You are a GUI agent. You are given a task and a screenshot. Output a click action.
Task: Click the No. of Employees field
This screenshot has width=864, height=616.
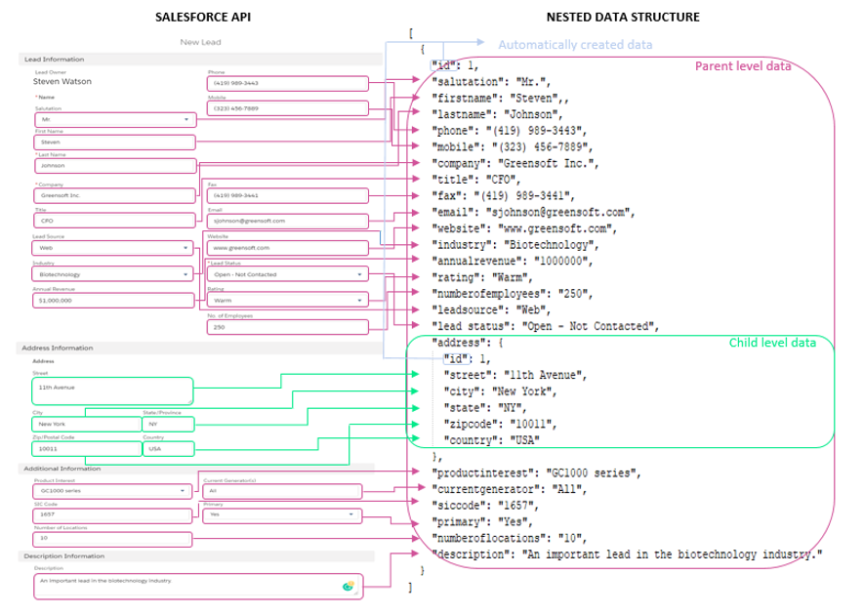click(x=288, y=327)
